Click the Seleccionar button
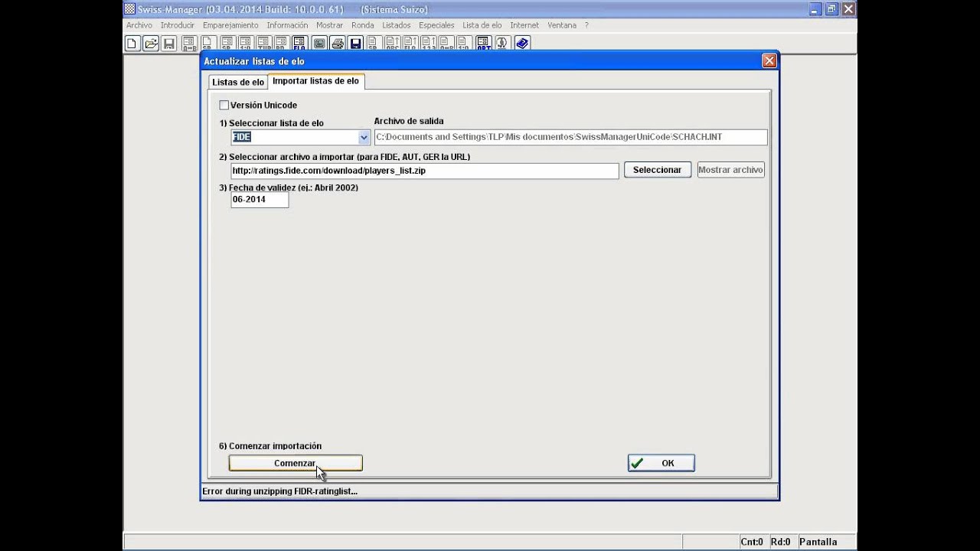 (657, 170)
